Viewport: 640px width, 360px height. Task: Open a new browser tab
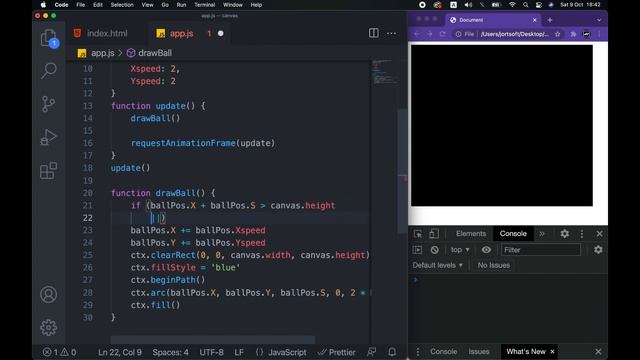pos(550,20)
